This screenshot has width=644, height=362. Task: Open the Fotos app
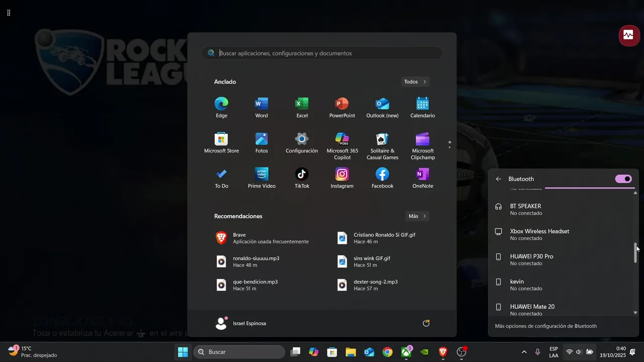[262, 143]
